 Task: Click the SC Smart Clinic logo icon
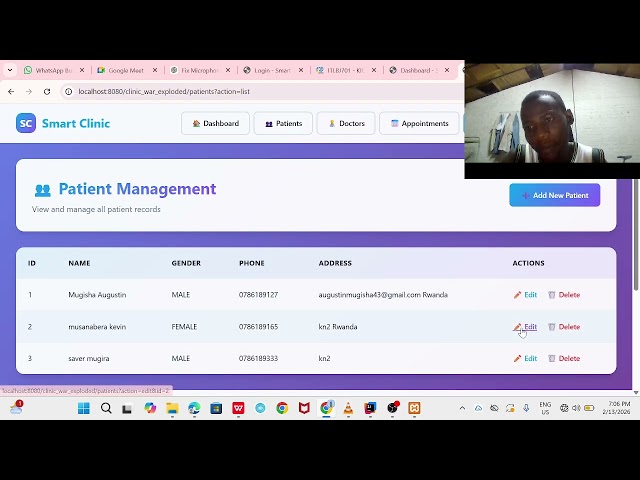point(26,123)
